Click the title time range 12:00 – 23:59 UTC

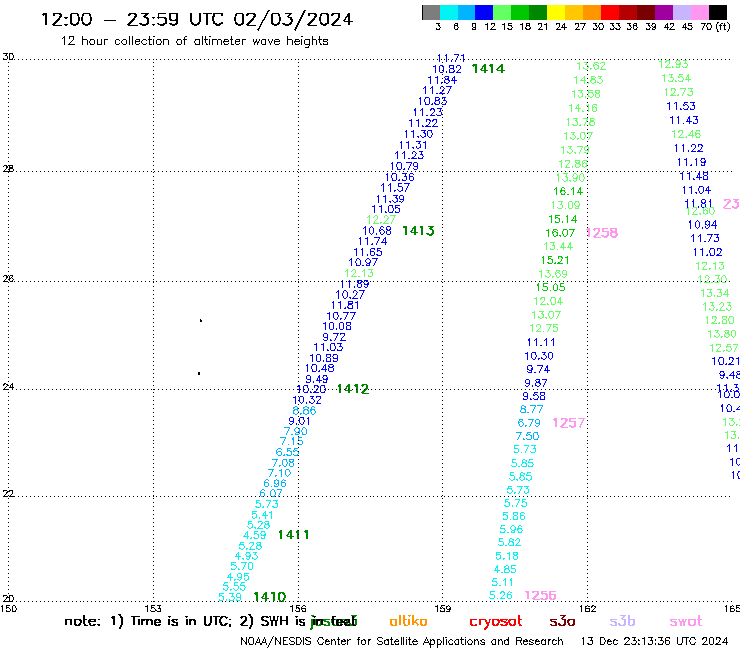132,20
